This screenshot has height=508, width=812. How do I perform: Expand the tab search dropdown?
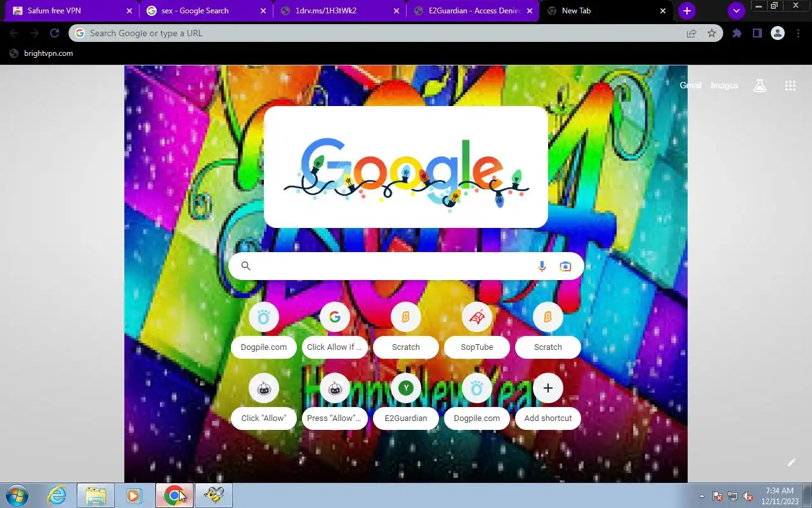(736, 11)
